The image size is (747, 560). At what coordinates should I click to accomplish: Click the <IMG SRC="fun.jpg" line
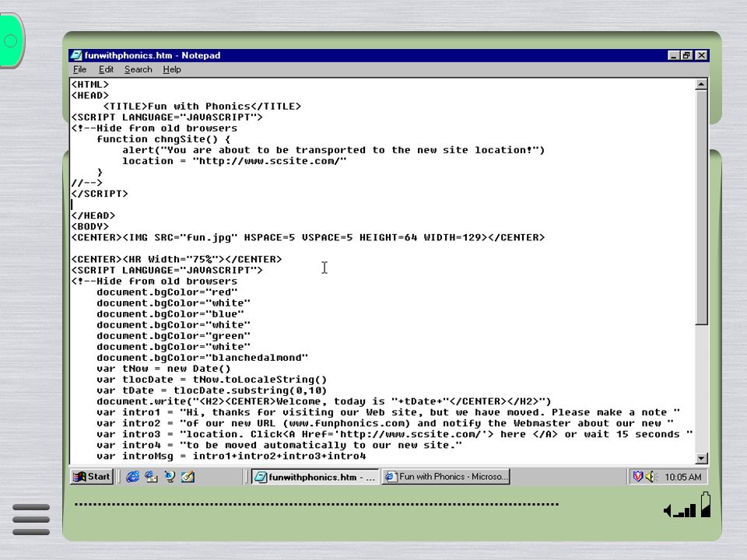[x=308, y=238]
